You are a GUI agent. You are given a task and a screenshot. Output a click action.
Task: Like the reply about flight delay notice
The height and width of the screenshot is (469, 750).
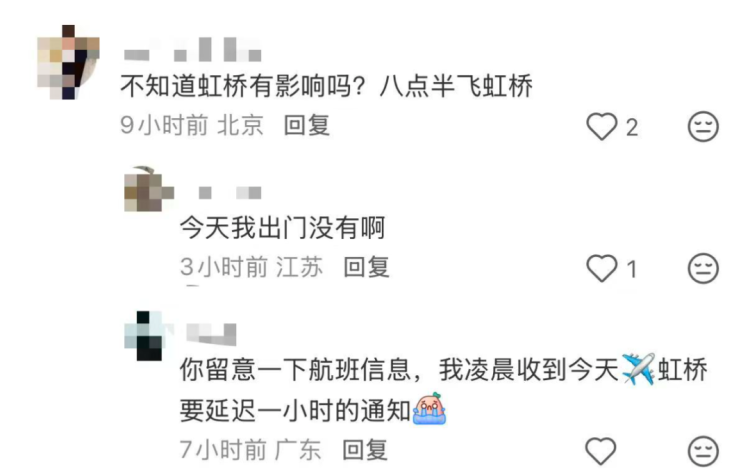click(601, 450)
